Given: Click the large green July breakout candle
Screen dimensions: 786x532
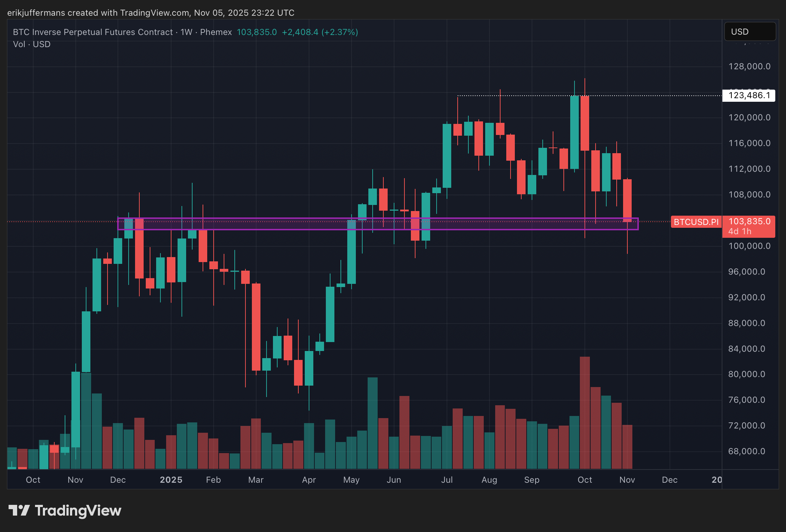Looking at the screenshot, I should [447, 155].
